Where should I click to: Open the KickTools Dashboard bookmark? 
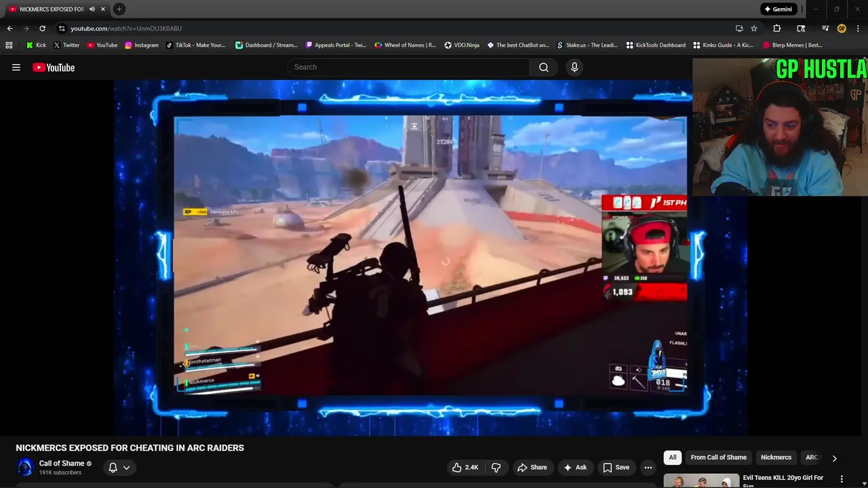pyautogui.click(x=656, y=45)
